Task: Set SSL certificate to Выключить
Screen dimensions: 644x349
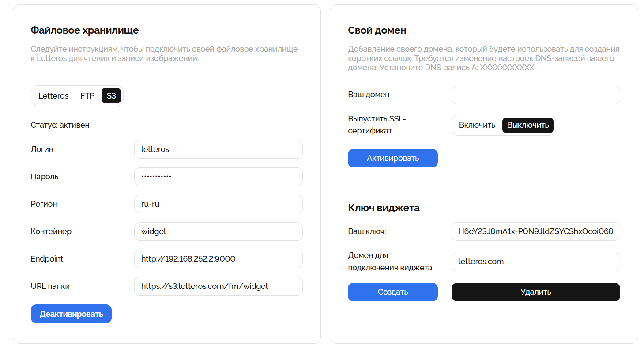Action: [528, 125]
